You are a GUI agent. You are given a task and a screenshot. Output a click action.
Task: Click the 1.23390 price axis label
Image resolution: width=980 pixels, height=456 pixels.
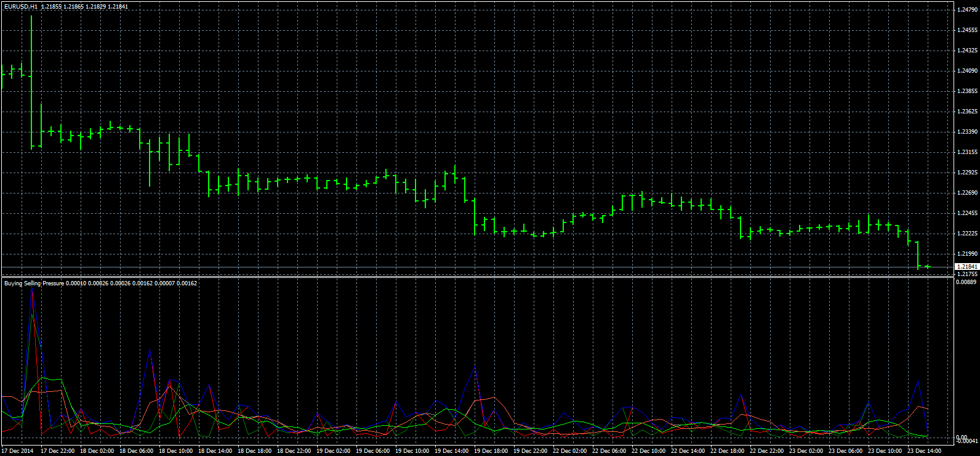coord(968,132)
